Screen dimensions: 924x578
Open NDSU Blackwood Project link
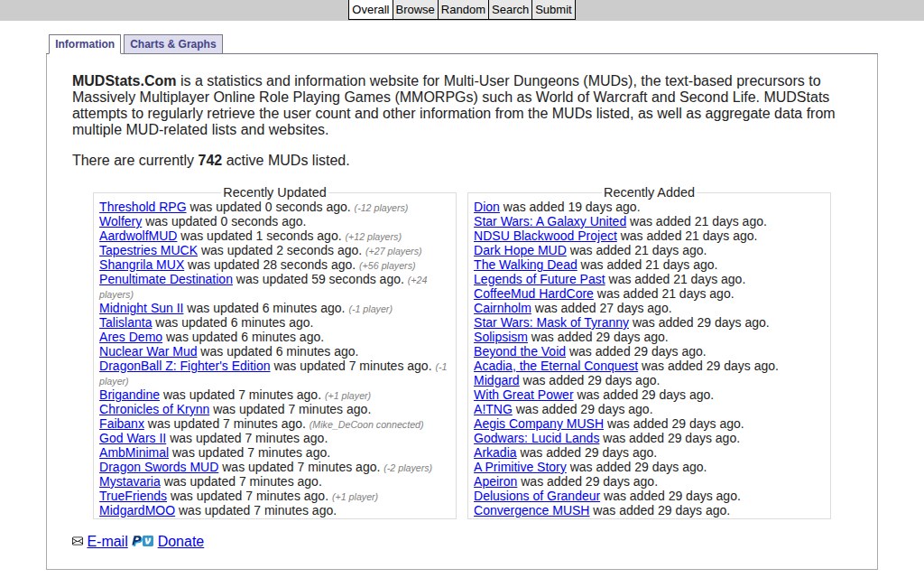pyautogui.click(x=545, y=236)
